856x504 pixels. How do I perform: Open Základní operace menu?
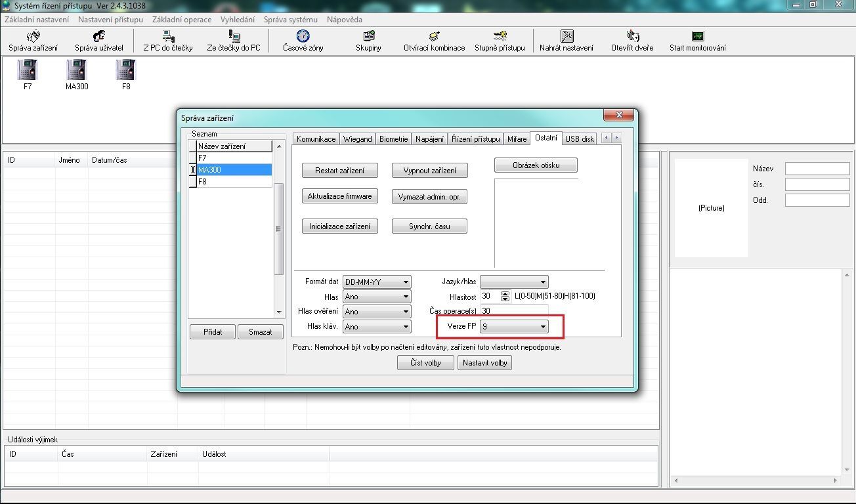point(182,20)
